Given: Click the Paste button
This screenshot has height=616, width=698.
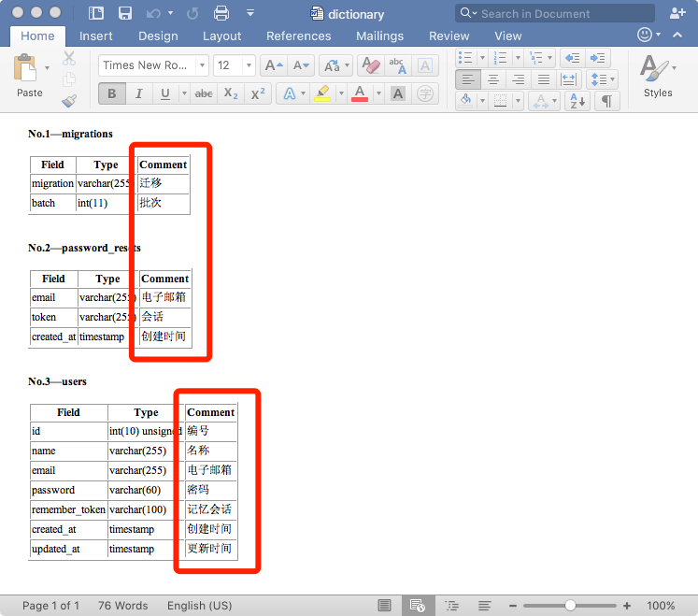Looking at the screenshot, I should 29,77.
